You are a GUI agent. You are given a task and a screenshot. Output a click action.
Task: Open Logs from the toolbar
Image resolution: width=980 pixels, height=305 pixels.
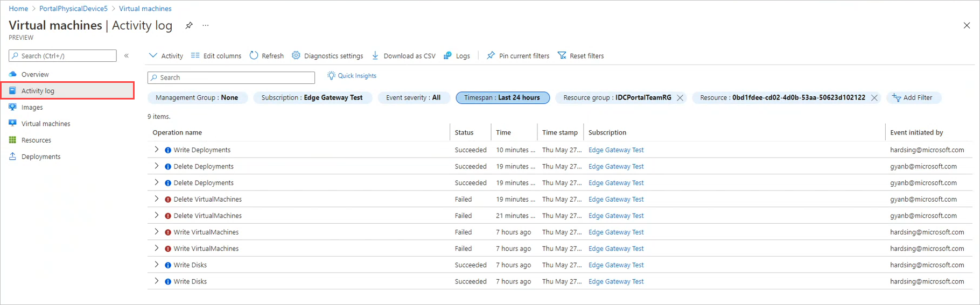pyautogui.click(x=457, y=55)
